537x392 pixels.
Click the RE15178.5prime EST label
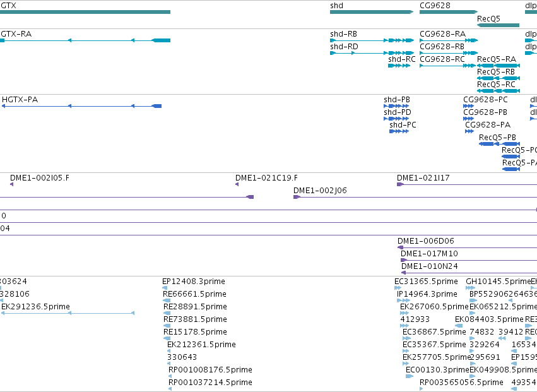pos(195,332)
